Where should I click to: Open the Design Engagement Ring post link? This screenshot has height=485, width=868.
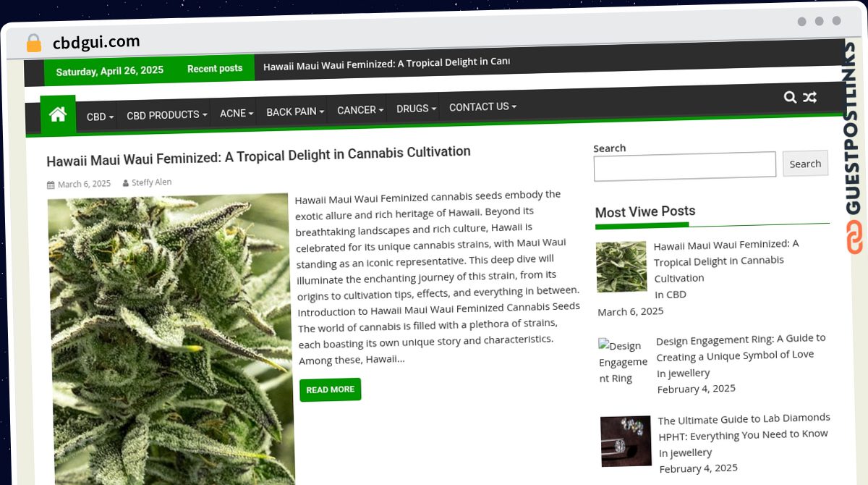pos(741,346)
